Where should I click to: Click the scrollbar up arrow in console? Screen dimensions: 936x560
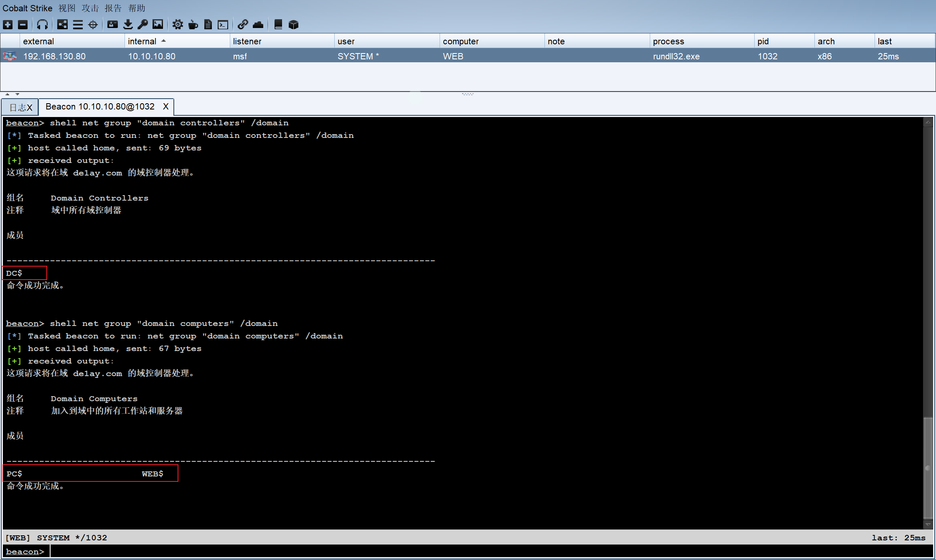click(928, 122)
